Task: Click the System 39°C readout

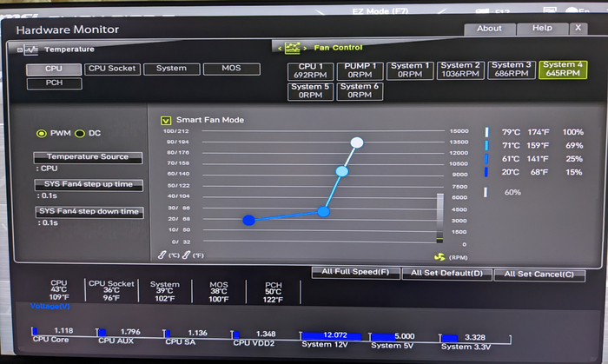Action: (x=165, y=292)
